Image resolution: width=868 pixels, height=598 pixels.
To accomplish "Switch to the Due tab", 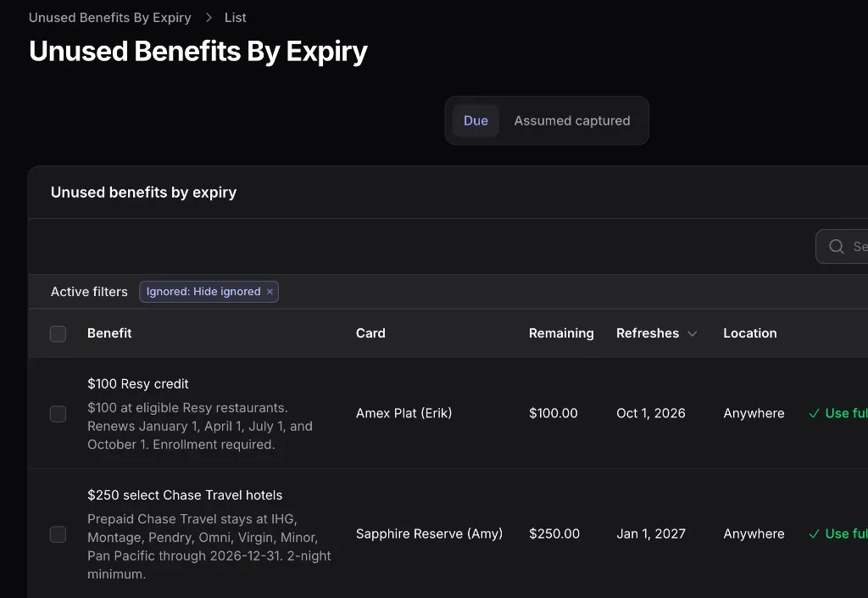I will pyautogui.click(x=476, y=120).
